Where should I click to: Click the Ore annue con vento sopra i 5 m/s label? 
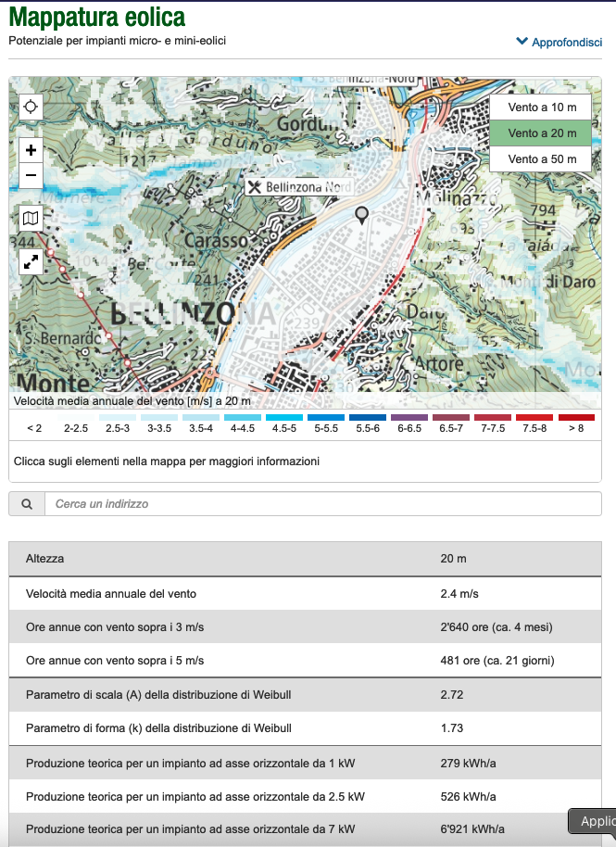coord(115,661)
